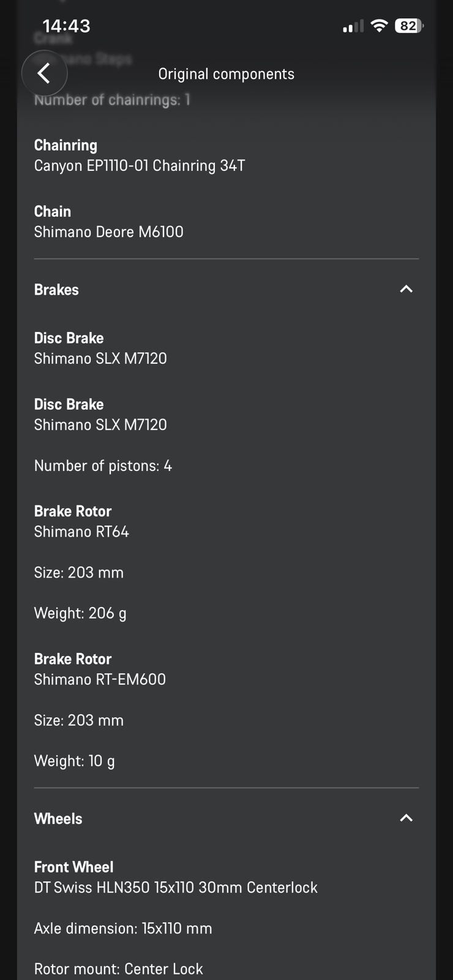
Task: Tap the cellular signal bars icon
Action: (x=353, y=26)
